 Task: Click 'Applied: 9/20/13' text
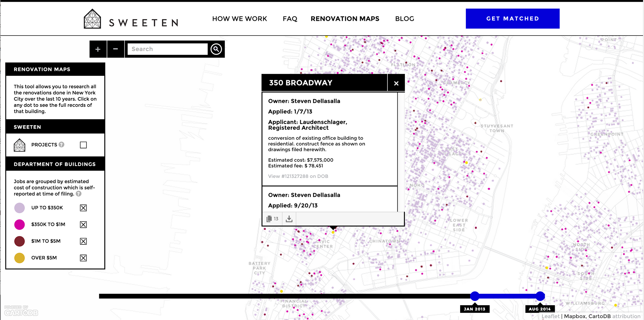[x=293, y=205]
